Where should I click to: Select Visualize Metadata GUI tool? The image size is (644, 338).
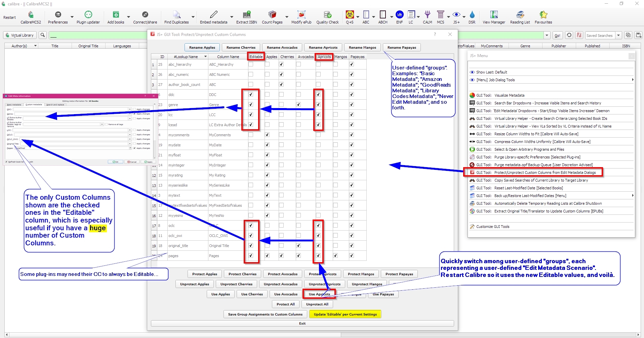tap(509, 95)
